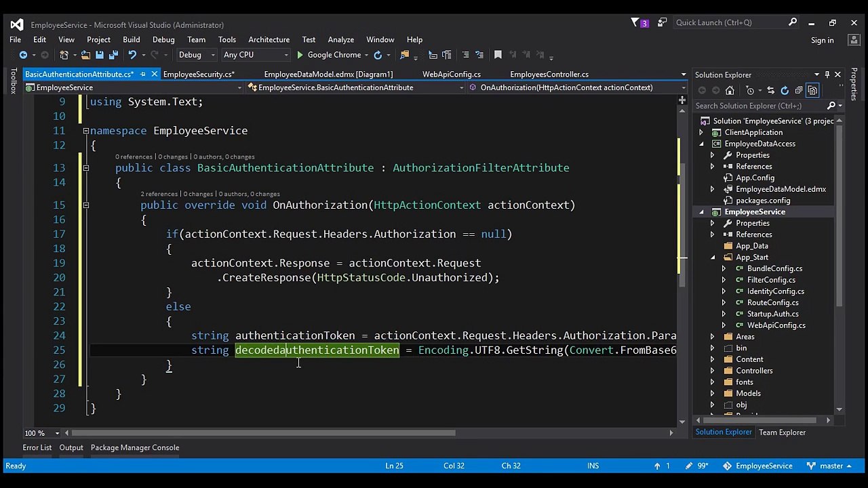Screen dimensions: 868x488
Task: Open the Error List panel tab
Action: (37, 447)
